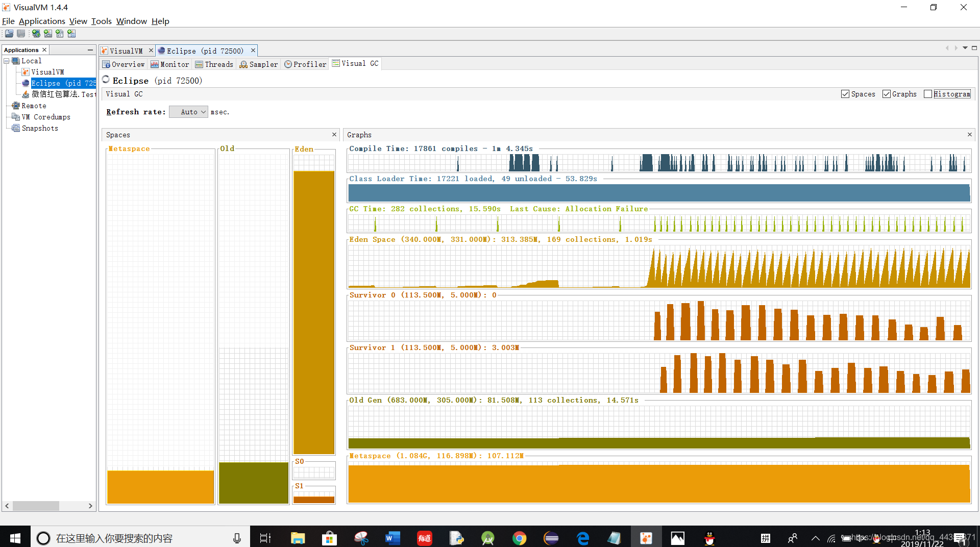This screenshot has width=980, height=547.
Task: Switch to the Sampler tab
Action: (x=259, y=64)
